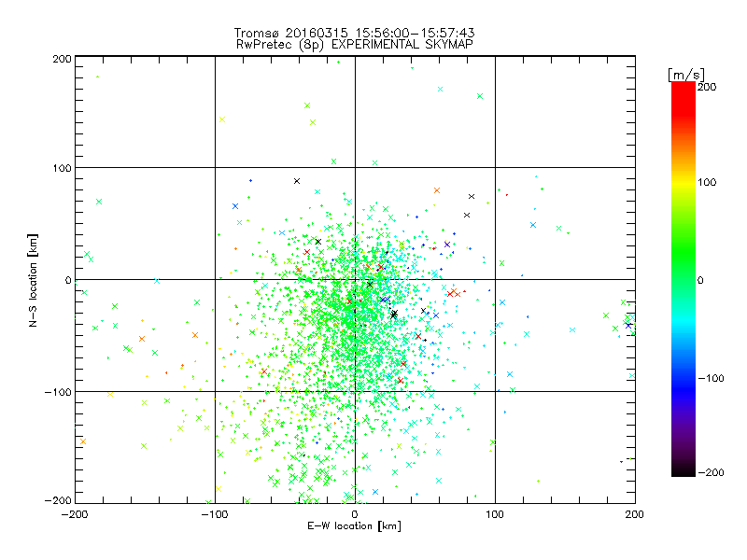Screen dimensions: 747x560
Task: Select the '[m/s]' colorbar unit label
Action: (686, 75)
